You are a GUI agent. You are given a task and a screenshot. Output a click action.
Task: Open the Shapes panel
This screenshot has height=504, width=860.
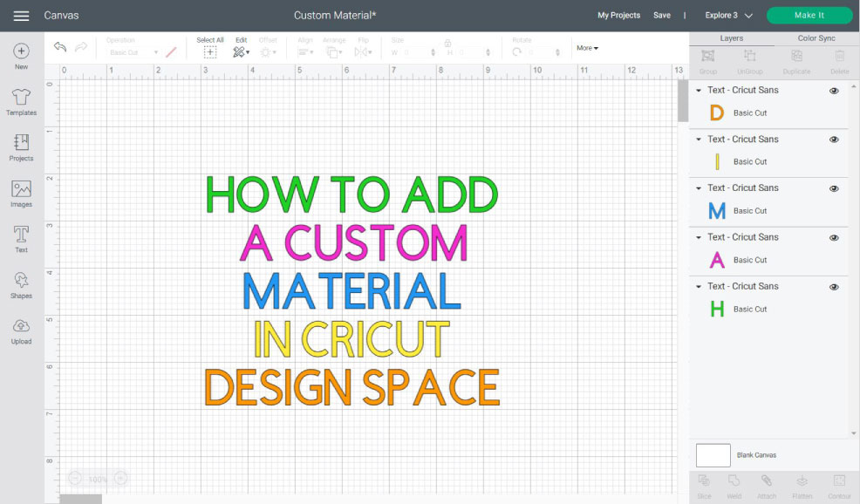tap(22, 285)
